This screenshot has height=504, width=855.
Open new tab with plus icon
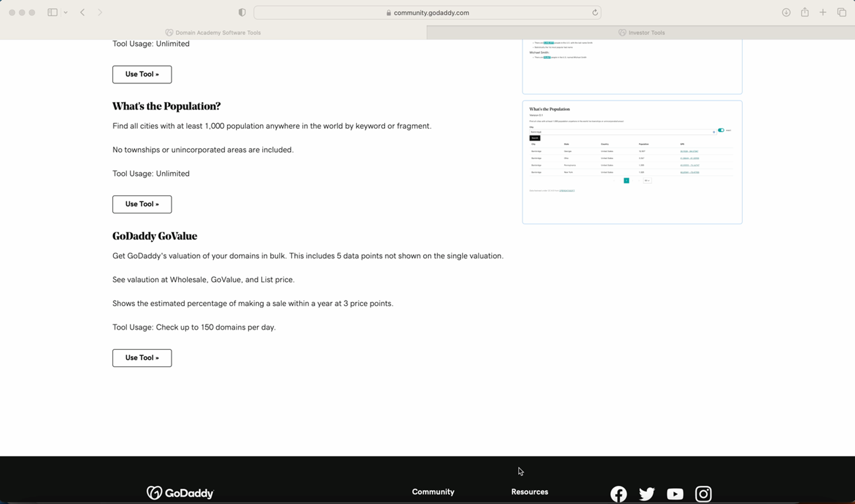pos(823,12)
